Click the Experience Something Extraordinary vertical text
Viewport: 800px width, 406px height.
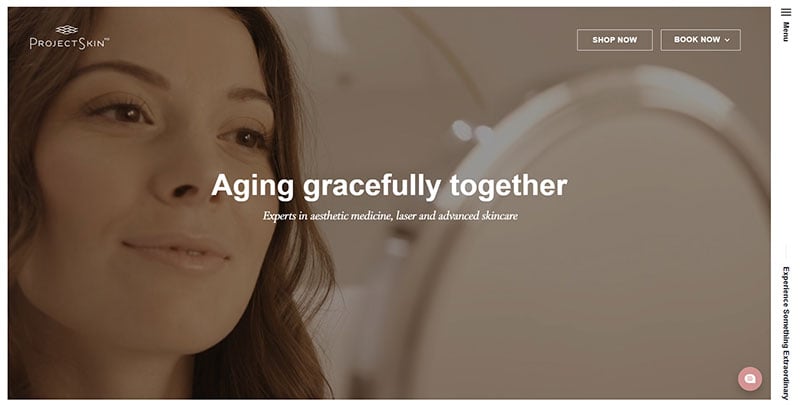786,333
